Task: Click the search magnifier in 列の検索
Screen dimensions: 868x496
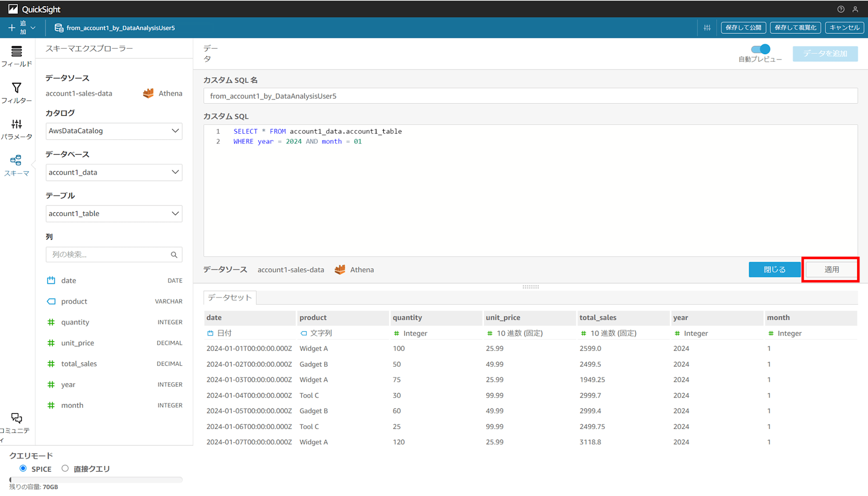Action: (x=174, y=255)
